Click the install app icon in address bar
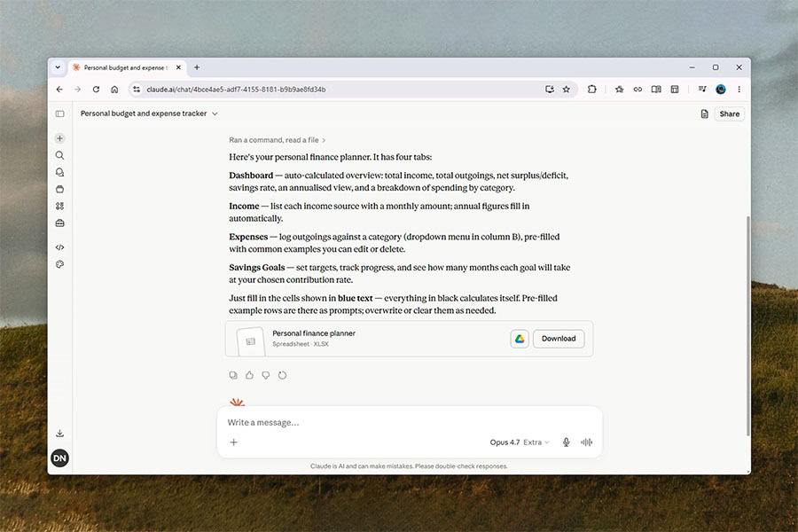 coord(549,89)
